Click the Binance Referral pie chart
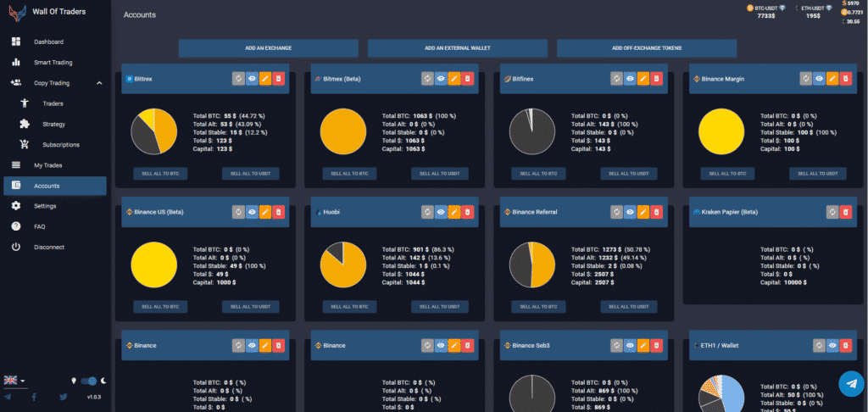Viewport: 868px width, 412px height. coord(532,264)
